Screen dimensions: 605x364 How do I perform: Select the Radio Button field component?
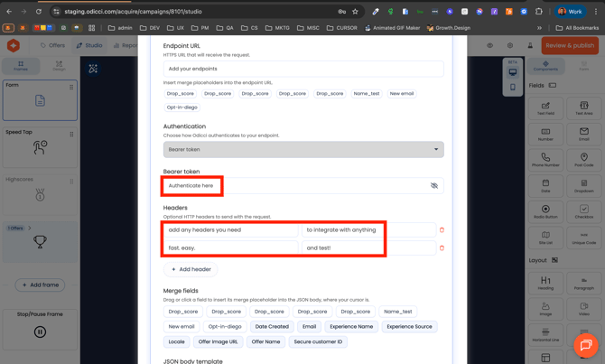[x=545, y=211]
